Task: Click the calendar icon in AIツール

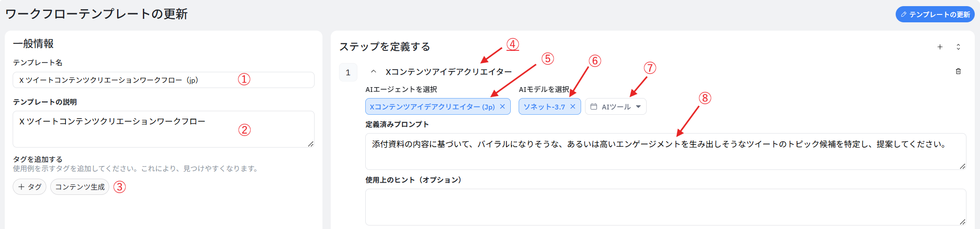Action: tap(594, 106)
